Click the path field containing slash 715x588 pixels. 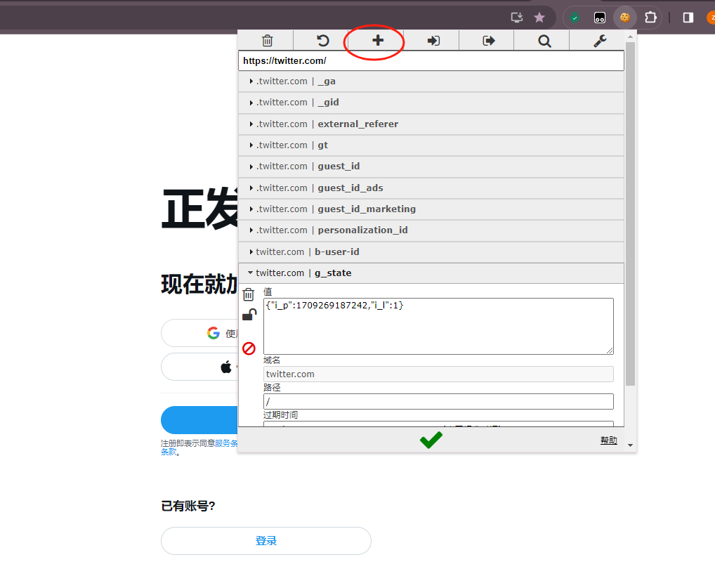[438, 401]
